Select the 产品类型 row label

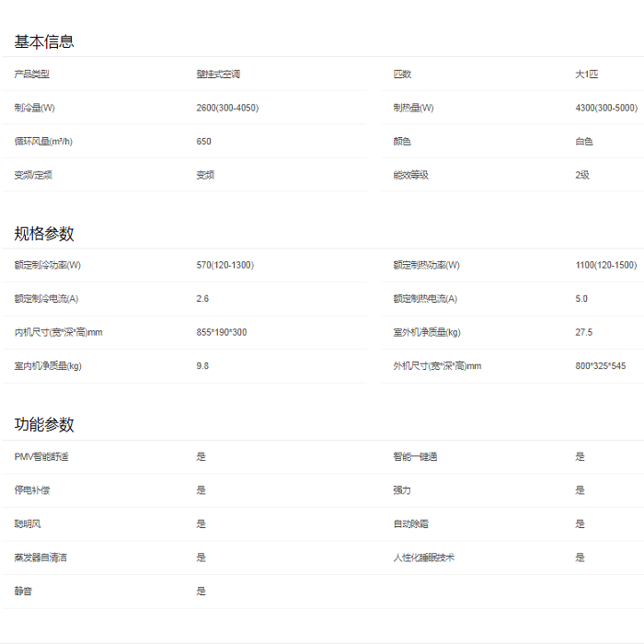point(32,75)
